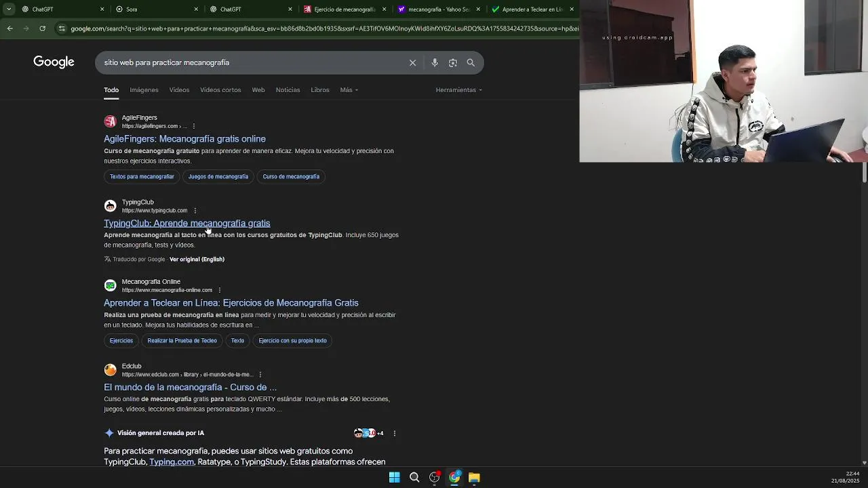Open more options for AgileFingers result
The width and height of the screenshot is (868, 488).
coord(194,126)
